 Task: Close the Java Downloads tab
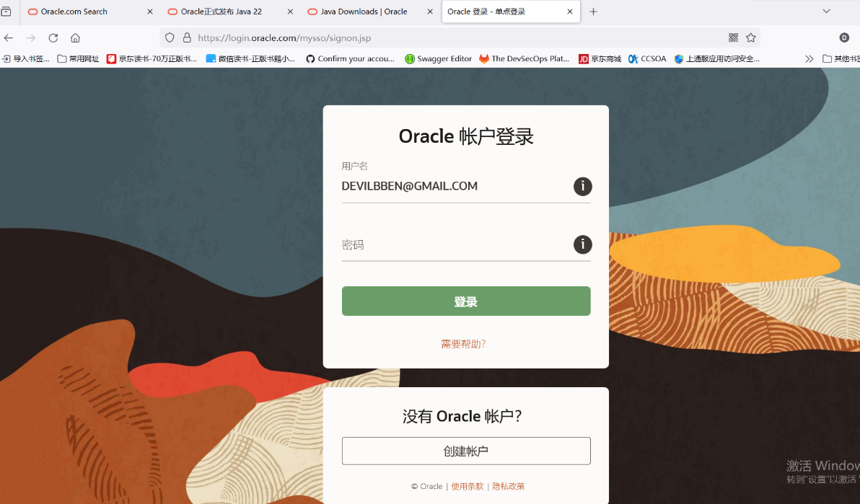(430, 12)
